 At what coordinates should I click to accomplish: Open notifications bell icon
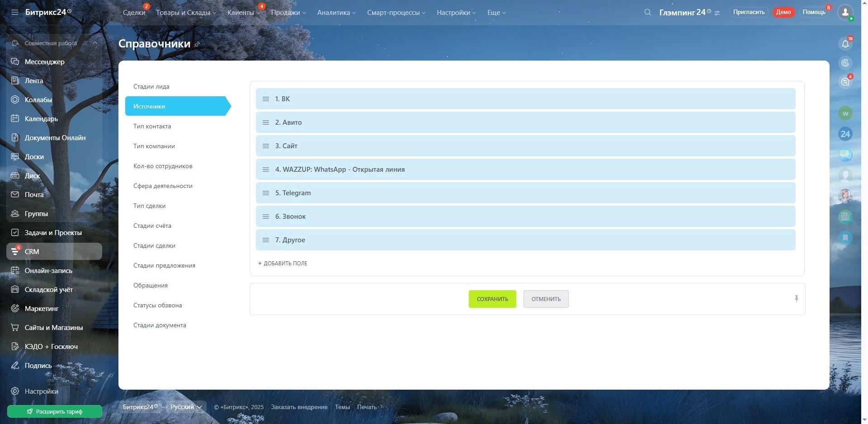point(845,44)
